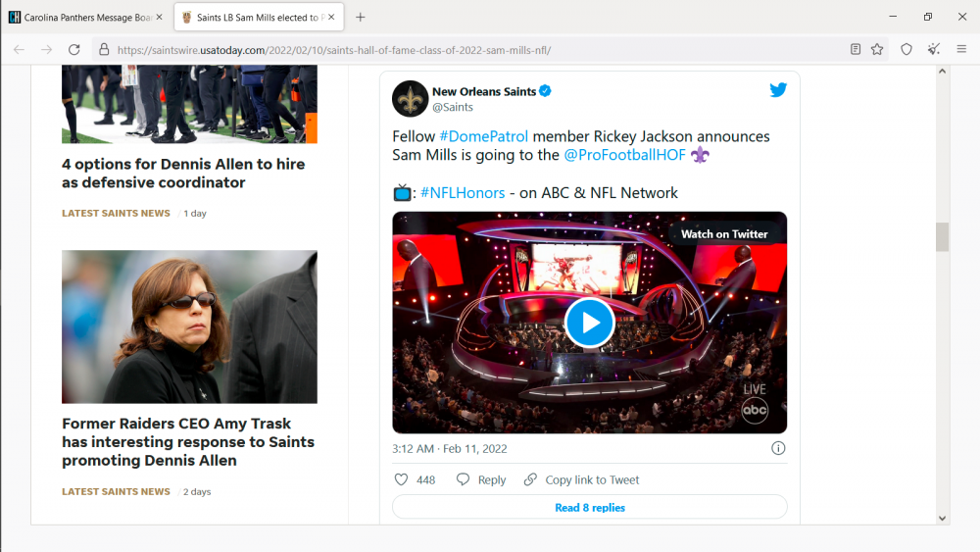Image resolution: width=980 pixels, height=552 pixels.
Task: Open the tweet info icon
Action: click(x=778, y=448)
